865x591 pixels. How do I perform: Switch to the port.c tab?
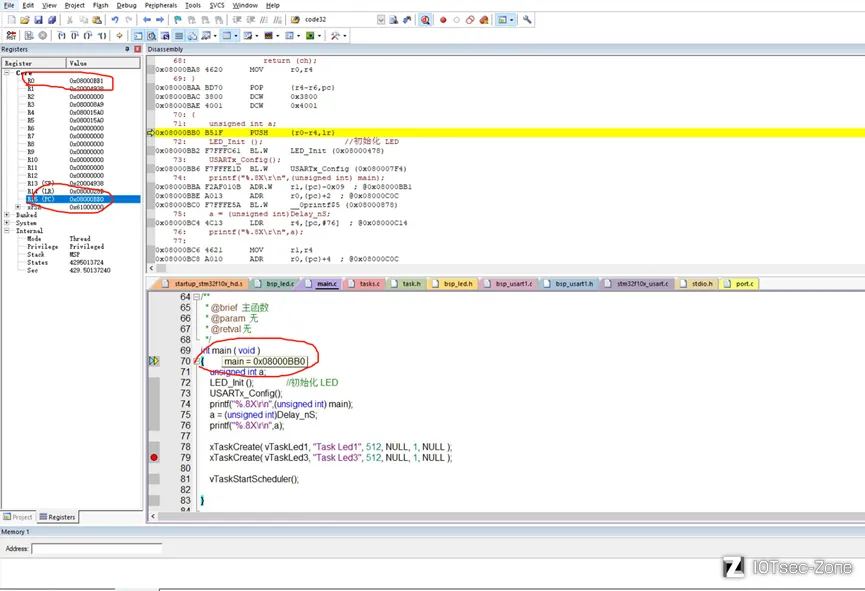(x=740, y=284)
